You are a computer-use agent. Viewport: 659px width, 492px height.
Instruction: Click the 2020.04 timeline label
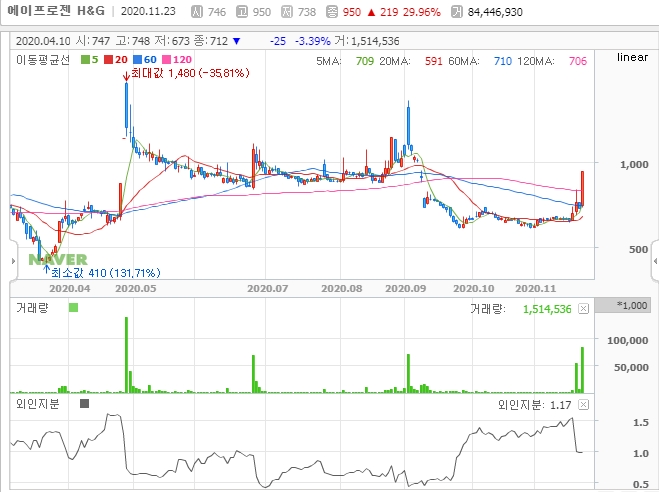click(69, 289)
